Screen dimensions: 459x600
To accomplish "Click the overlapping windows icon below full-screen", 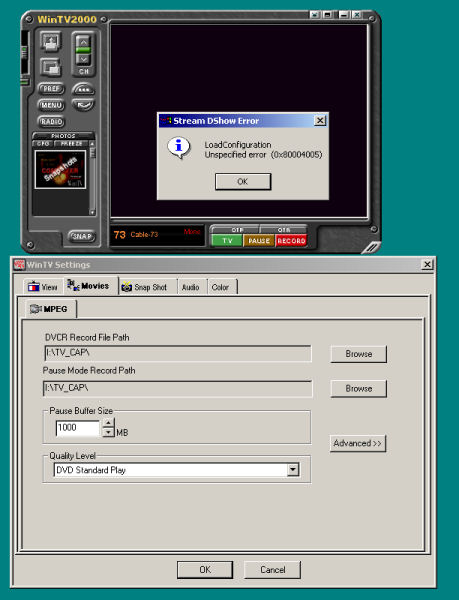I will point(50,67).
